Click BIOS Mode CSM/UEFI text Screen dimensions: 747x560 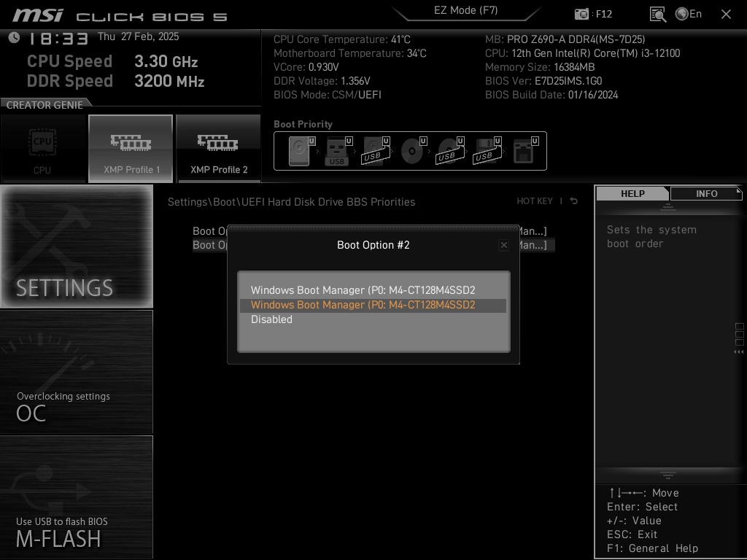click(x=328, y=95)
